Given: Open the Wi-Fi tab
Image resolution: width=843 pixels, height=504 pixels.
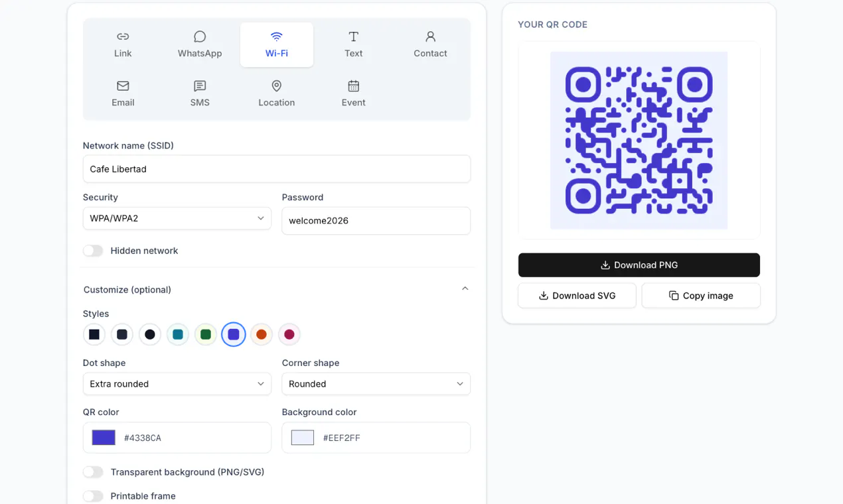Looking at the screenshot, I should click(x=277, y=44).
